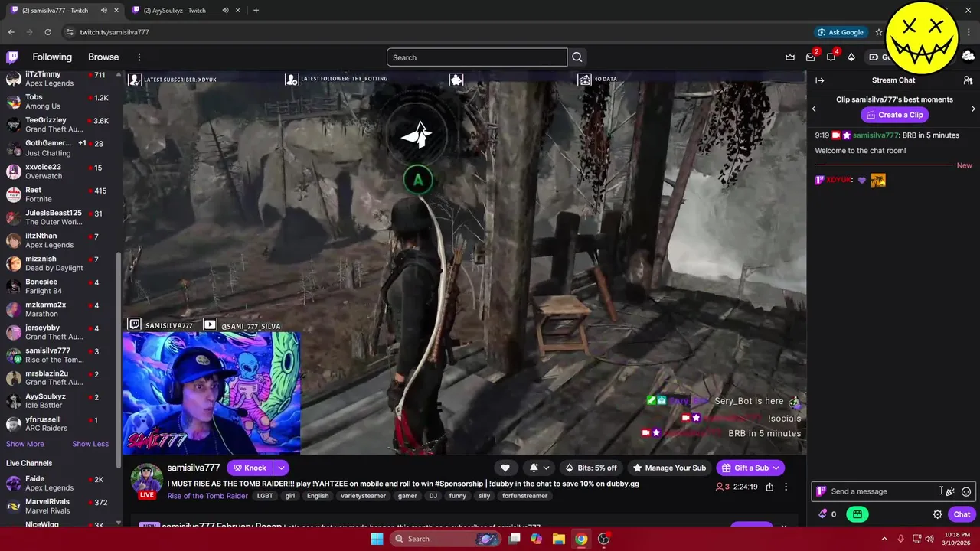Click the LGBT tag
Image resolution: width=980 pixels, height=551 pixels.
[265, 496]
